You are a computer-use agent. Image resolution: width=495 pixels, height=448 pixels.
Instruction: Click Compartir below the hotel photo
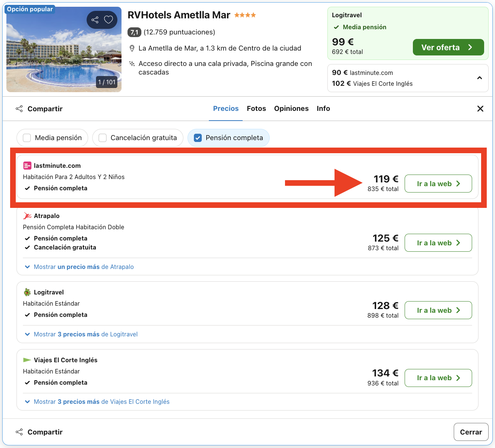pos(39,109)
